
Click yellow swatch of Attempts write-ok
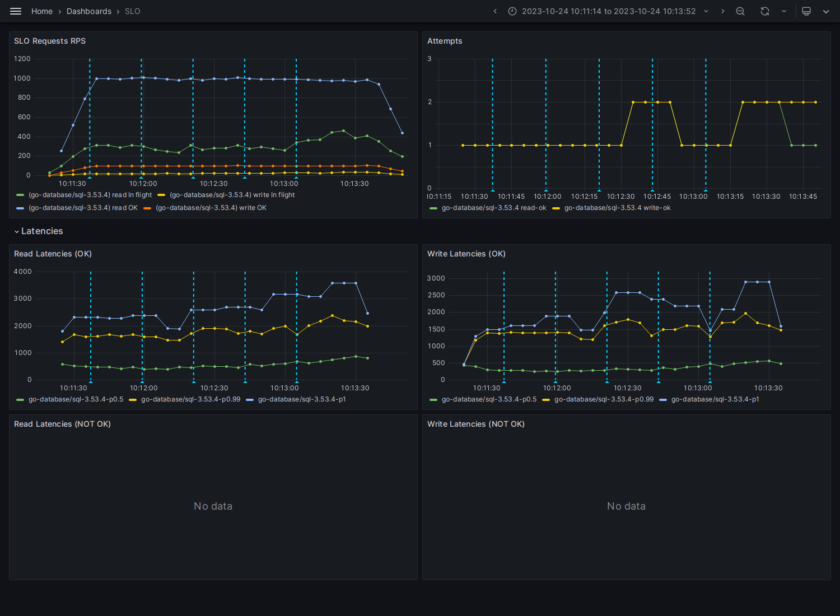(556, 208)
